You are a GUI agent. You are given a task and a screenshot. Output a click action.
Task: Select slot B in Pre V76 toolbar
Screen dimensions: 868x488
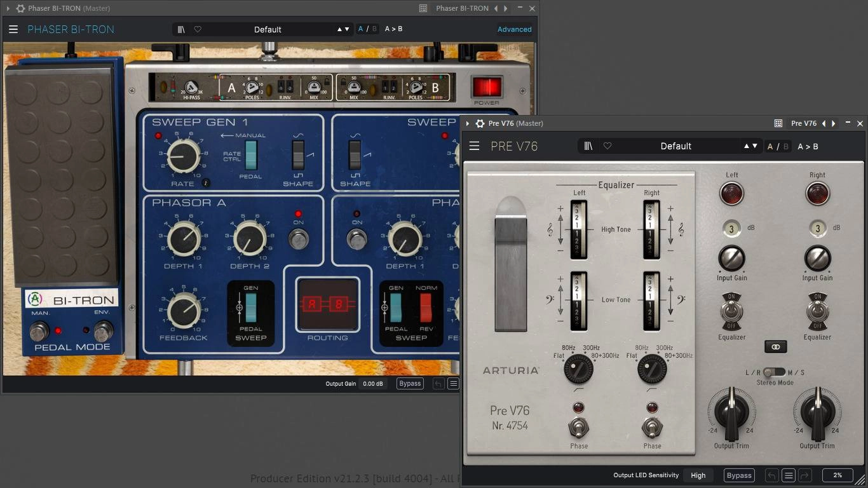point(785,146)
